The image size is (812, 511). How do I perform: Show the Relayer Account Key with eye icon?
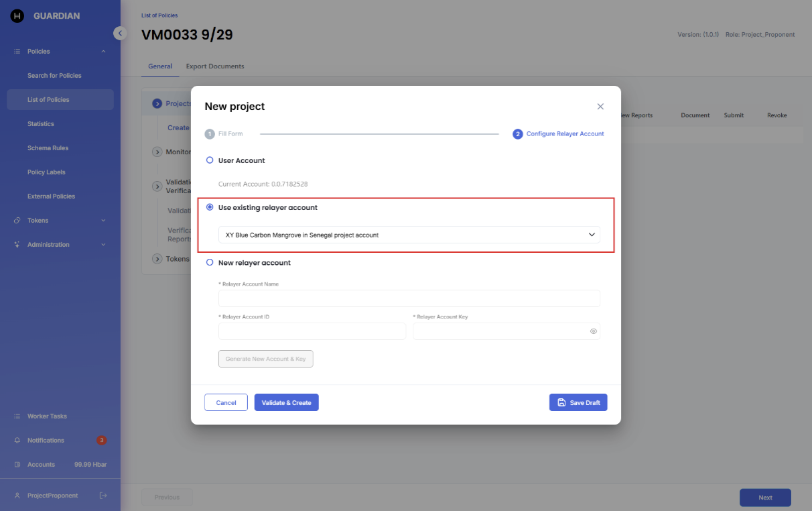pos(593,331)
